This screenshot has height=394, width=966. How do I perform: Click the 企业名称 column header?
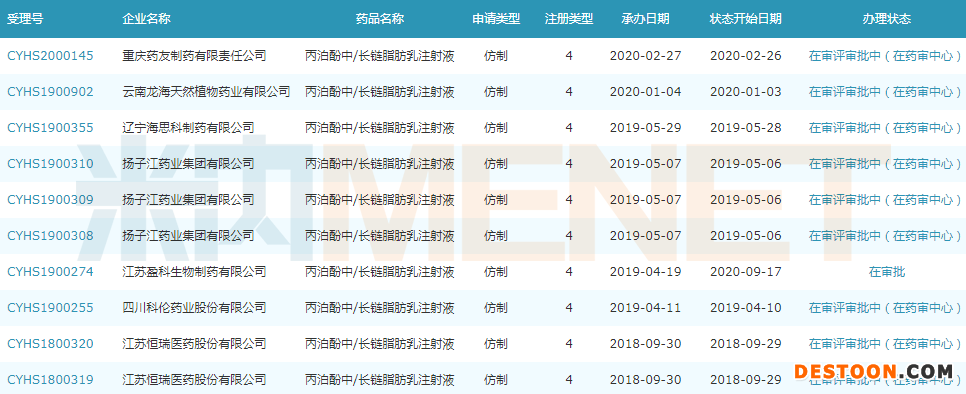click(147, 18)
